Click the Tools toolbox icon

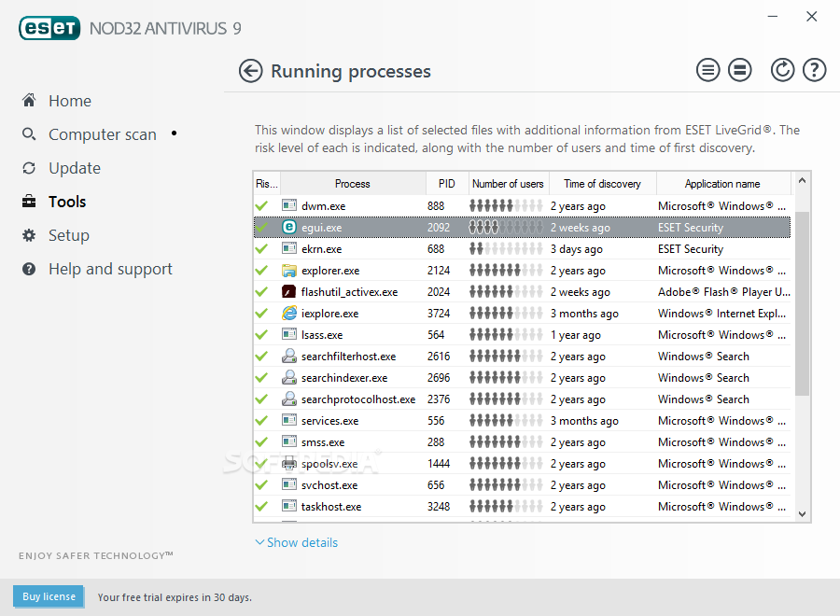[29, 202]
